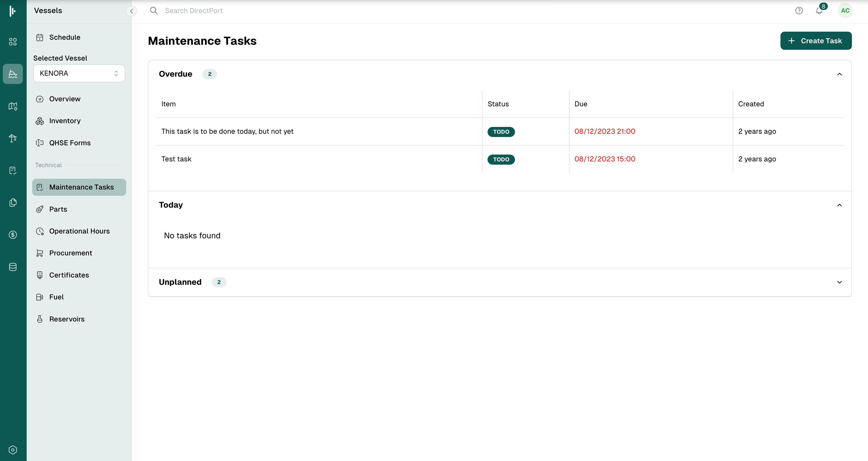Image resolution: width=868 pixels, height=461 pixels.
Task: Expand the Unplanned section
Action: tap(839, 282)
